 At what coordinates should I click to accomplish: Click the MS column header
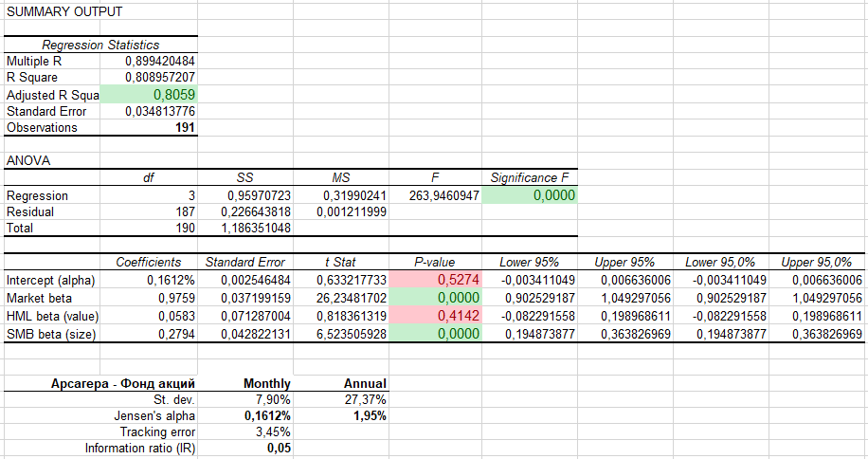[341, 177]
